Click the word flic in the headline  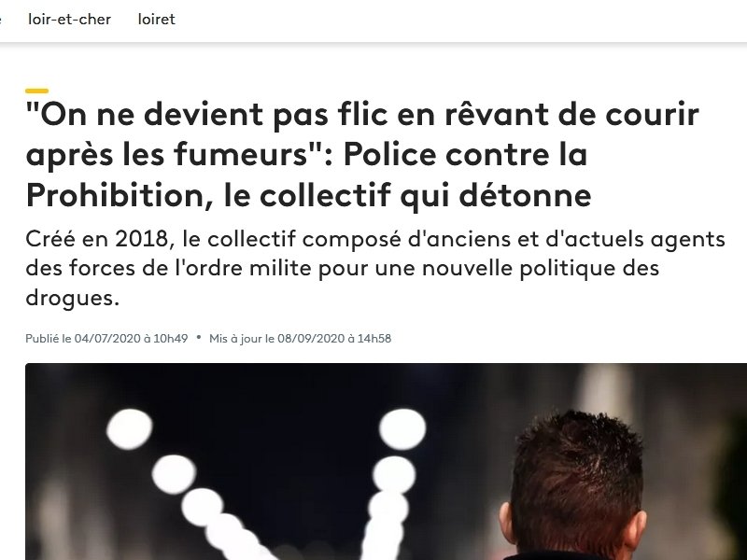point(362,114)
